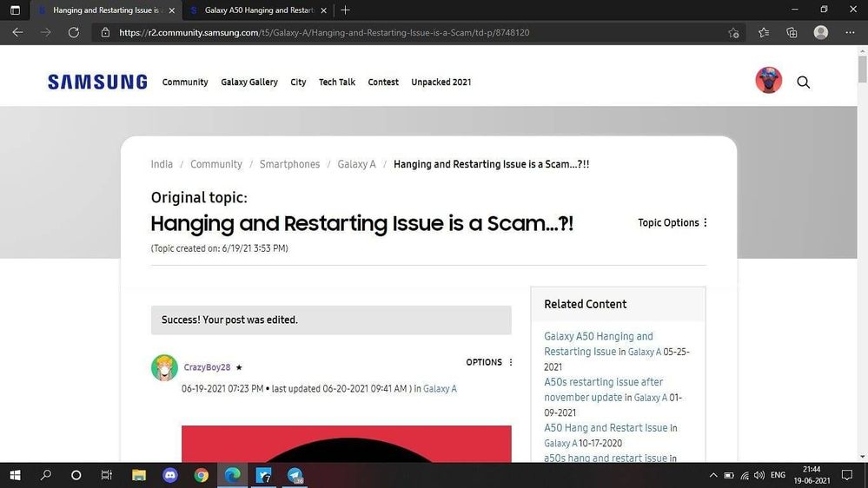
Task: Click the Success! Your post was edited banner
Action: tap(331, 320)
